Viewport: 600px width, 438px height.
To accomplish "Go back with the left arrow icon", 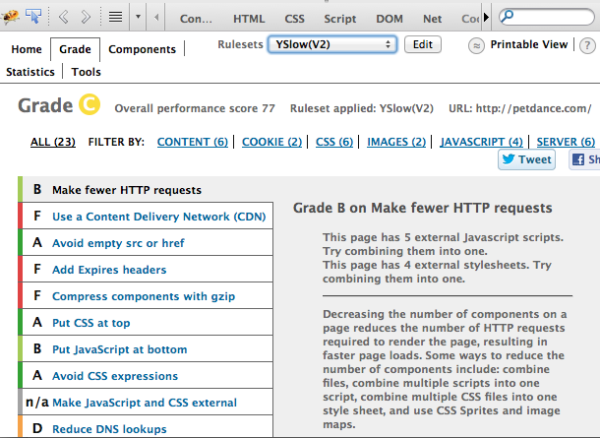I will point(64,17).
